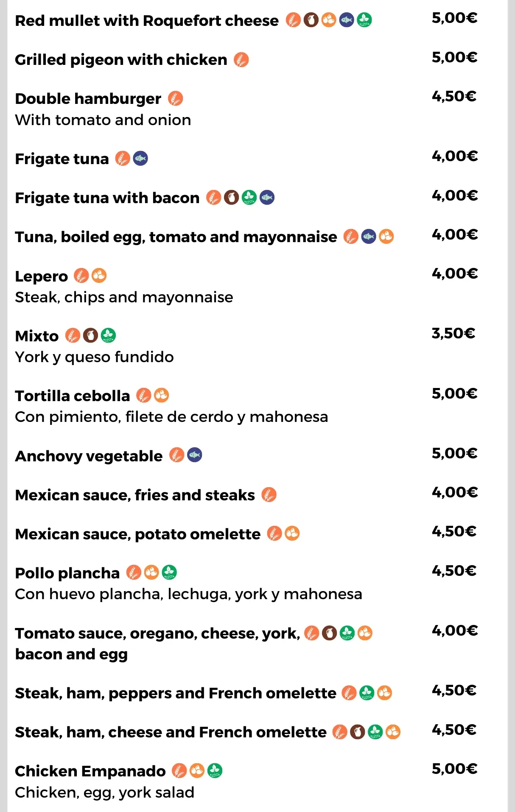
Task: Select the Lepero dish title
Action: click(41, 276)
